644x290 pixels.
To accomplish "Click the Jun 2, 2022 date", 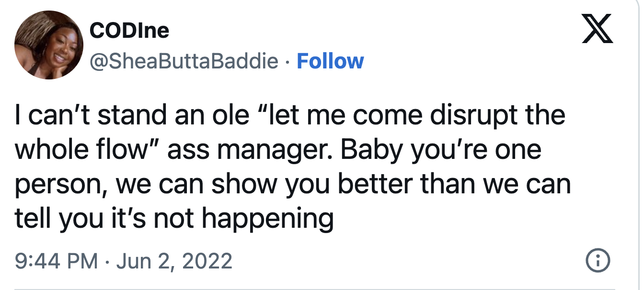I will coord(174,261).
